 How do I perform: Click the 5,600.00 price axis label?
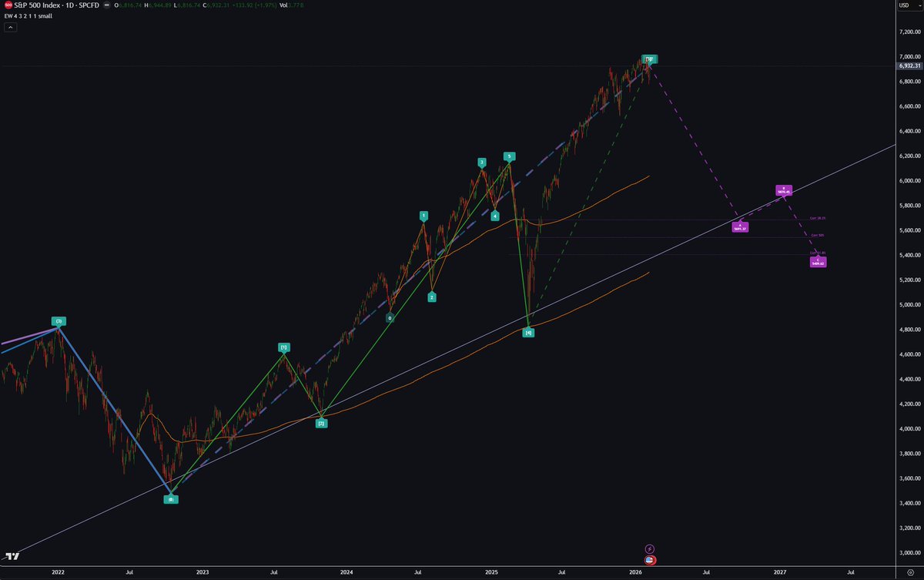coord(909,230)
